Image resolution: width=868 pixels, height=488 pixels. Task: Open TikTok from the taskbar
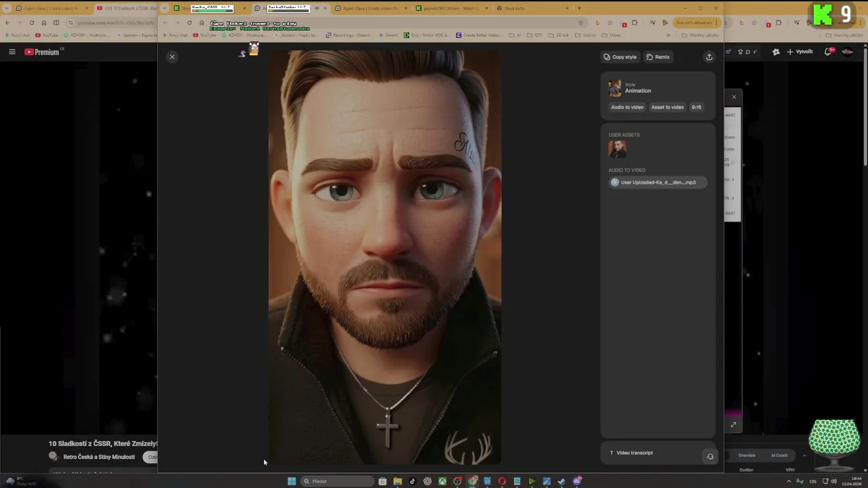click(412, 481)
